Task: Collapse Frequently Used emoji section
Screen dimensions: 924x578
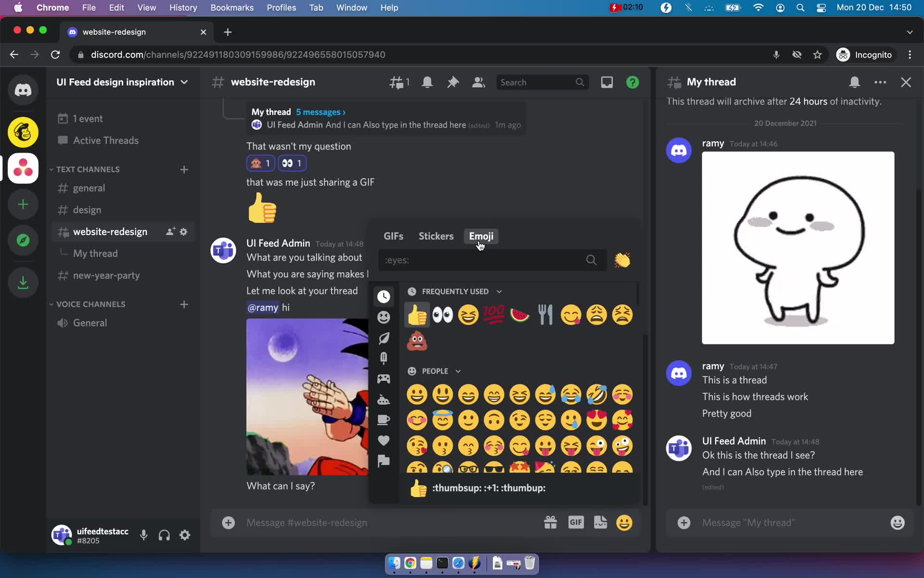Action: (x=455, y=291)
